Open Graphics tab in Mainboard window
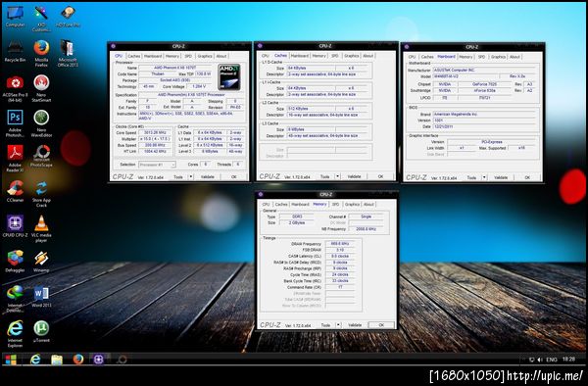Screen dimensions: 588x386 (499, 57)
